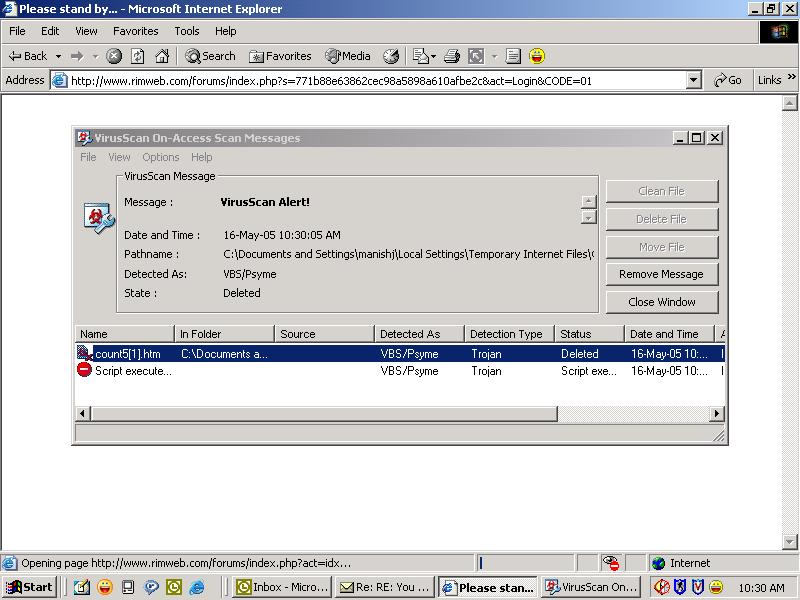This screenshot has width=800, height=600.
Task: Click the Forward arrow button
Action: (77, 56)
